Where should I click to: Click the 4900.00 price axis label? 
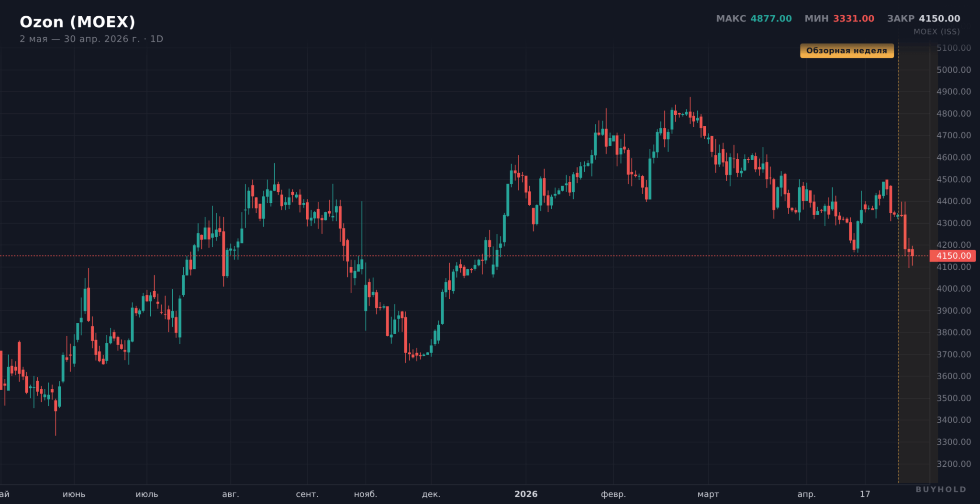(954, 92)
